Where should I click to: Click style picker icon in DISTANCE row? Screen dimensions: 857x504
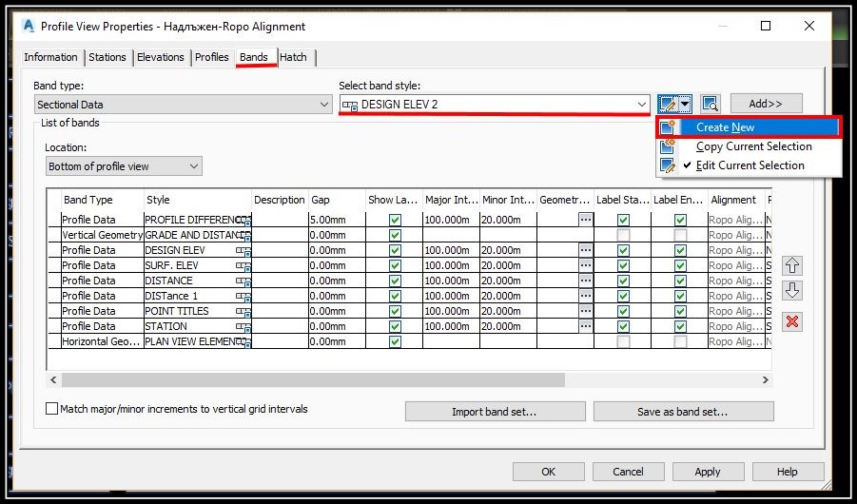243,281
